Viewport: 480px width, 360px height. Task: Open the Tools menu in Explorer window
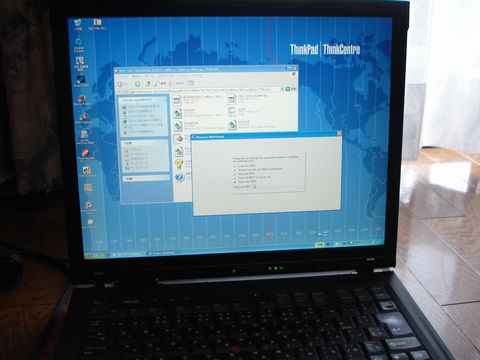[183, 76]
